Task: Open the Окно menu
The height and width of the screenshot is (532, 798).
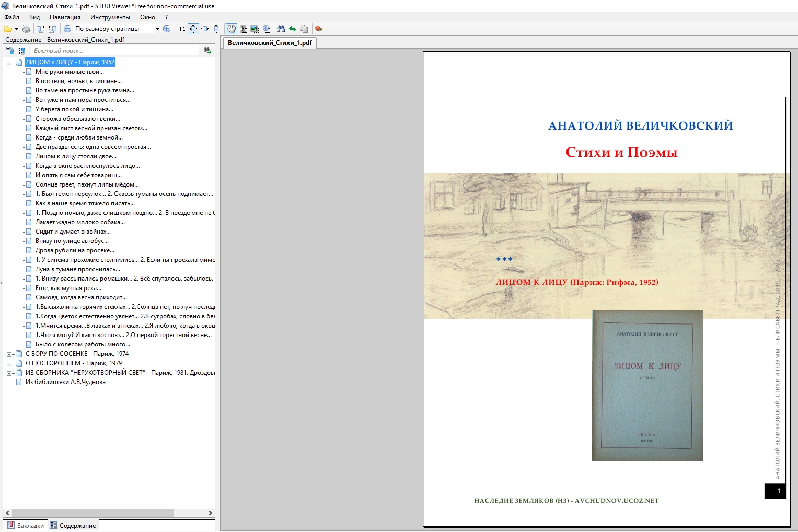Action: [147, 17]
